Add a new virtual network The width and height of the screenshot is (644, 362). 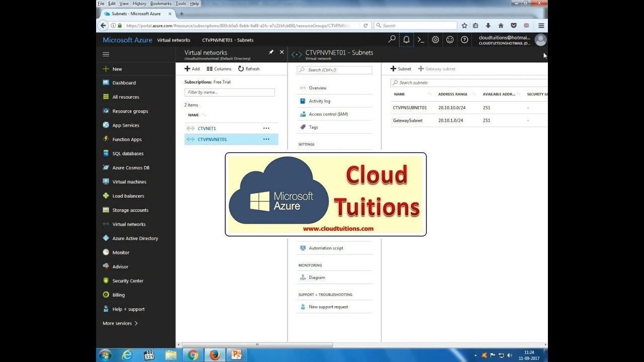192,69
